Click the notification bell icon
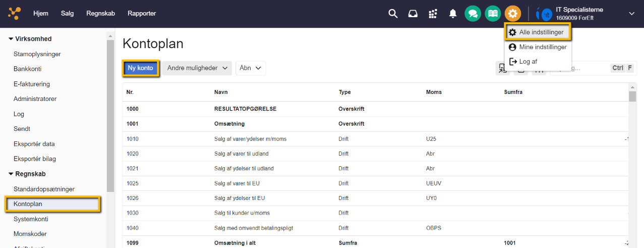Viewport: 644px width, 248px height. [453, 14]
